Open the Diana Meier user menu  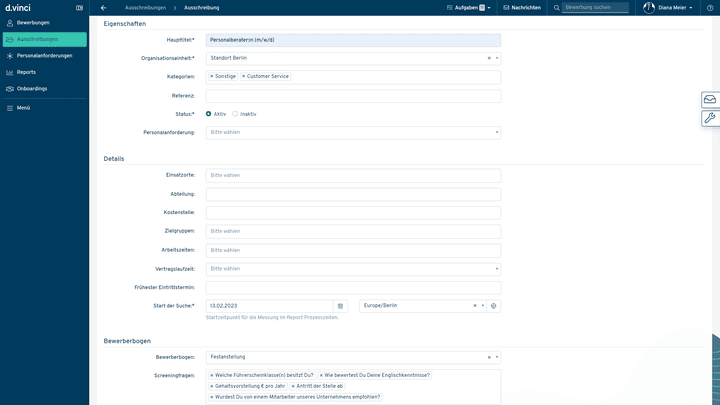668,7
